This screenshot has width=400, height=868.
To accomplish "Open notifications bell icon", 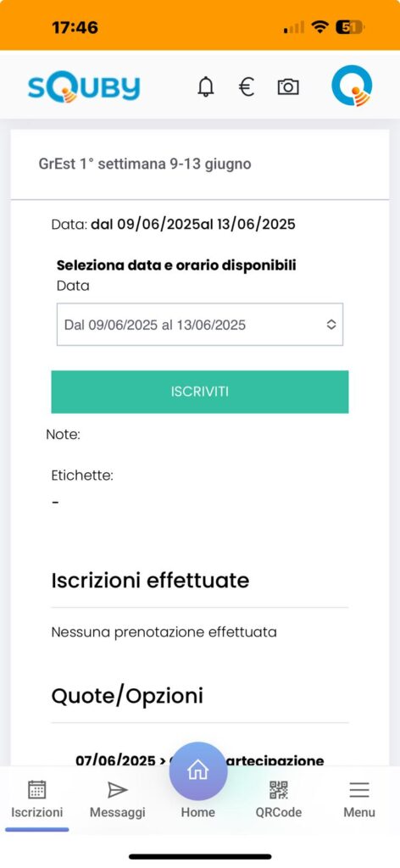I will 206,87.
